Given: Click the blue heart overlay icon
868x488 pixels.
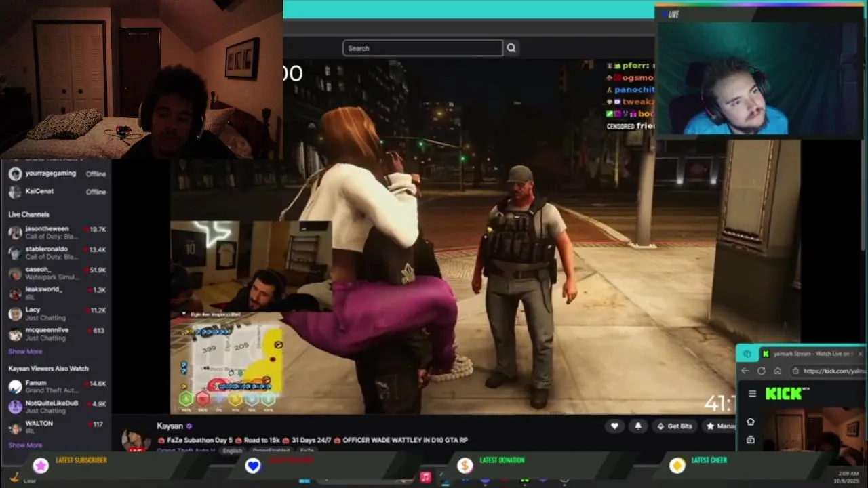Looking at the screenshot, I should [x=253, y=466].
